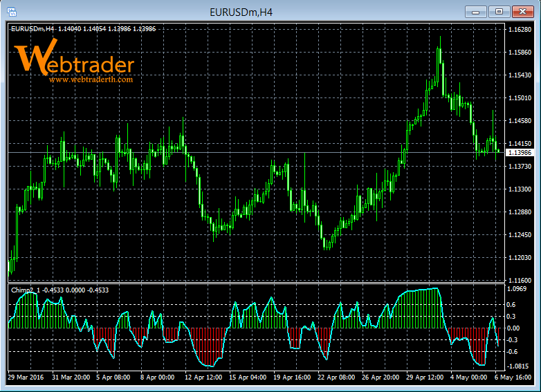Click the -0.3 indicator scale level
This screenshot has width=541, height=392.
pyautogui.click(x=512, y=340)
